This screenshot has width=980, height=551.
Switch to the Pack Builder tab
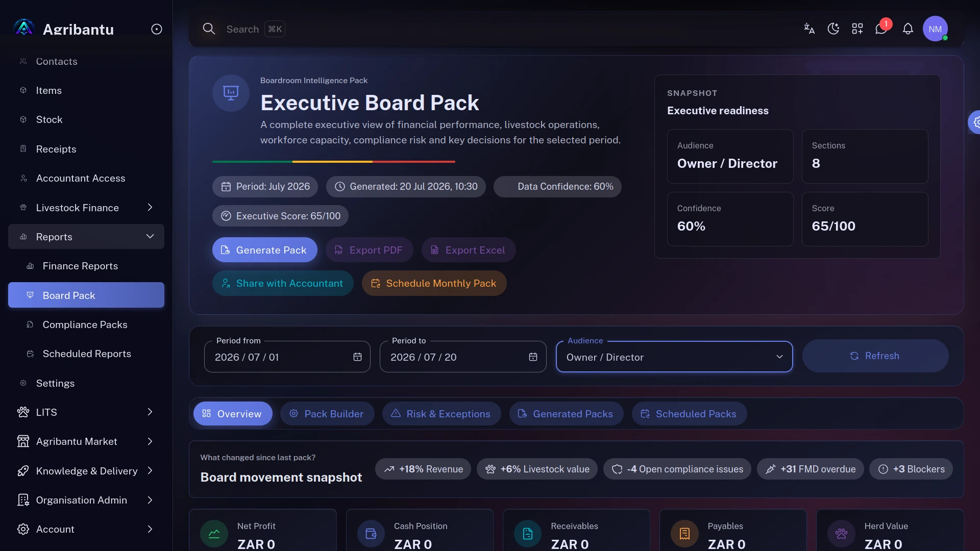click(x=327, y=414)
